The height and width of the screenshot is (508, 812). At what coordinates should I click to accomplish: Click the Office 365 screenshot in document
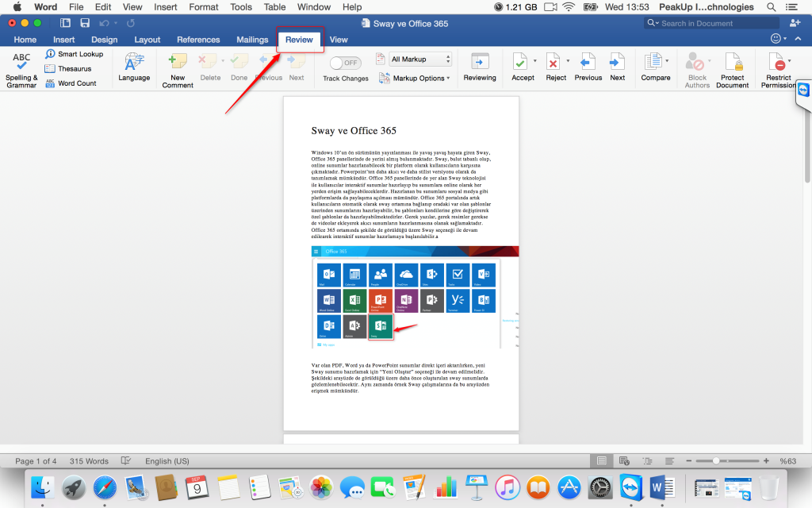click(415, 297)
